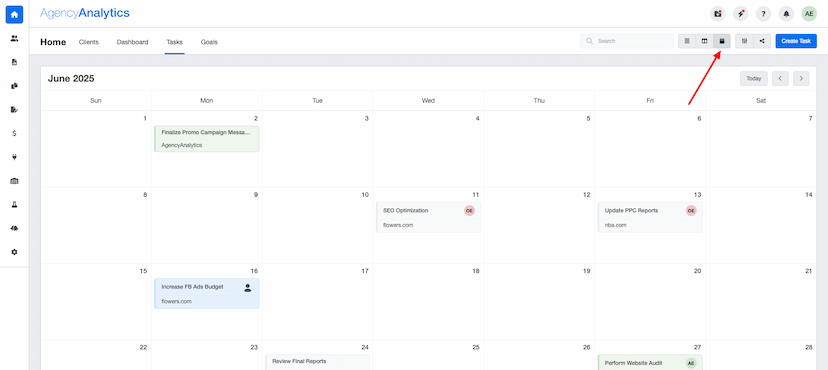Open the Perform Website Audit task
The image size is (828, 370).
point(650,363)
